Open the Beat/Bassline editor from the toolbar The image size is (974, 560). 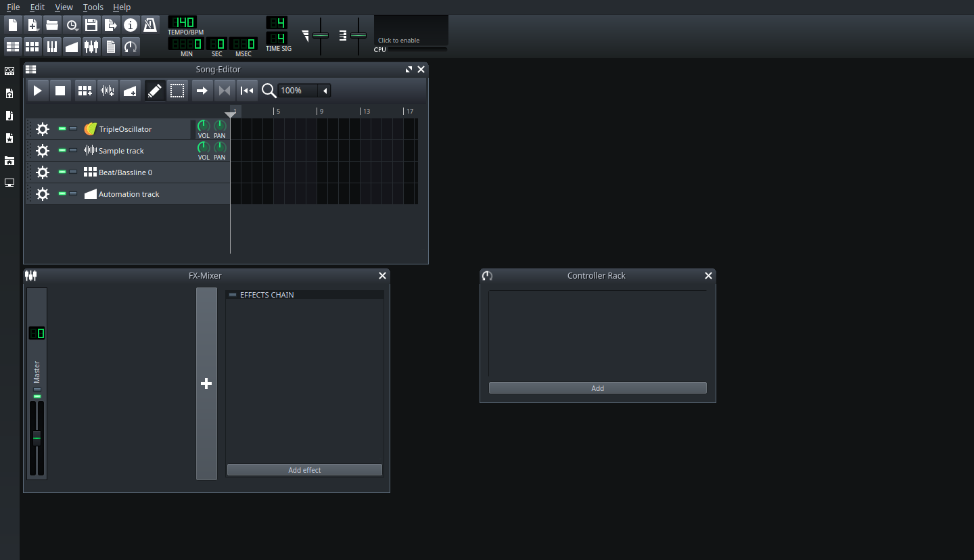pyautogui.click(x=32, y=46)
